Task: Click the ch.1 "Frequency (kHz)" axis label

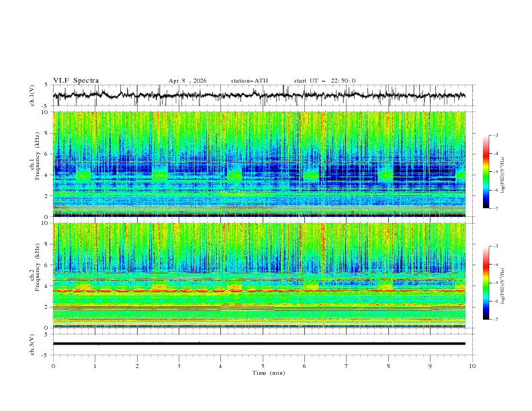Action: coord(38,154)
